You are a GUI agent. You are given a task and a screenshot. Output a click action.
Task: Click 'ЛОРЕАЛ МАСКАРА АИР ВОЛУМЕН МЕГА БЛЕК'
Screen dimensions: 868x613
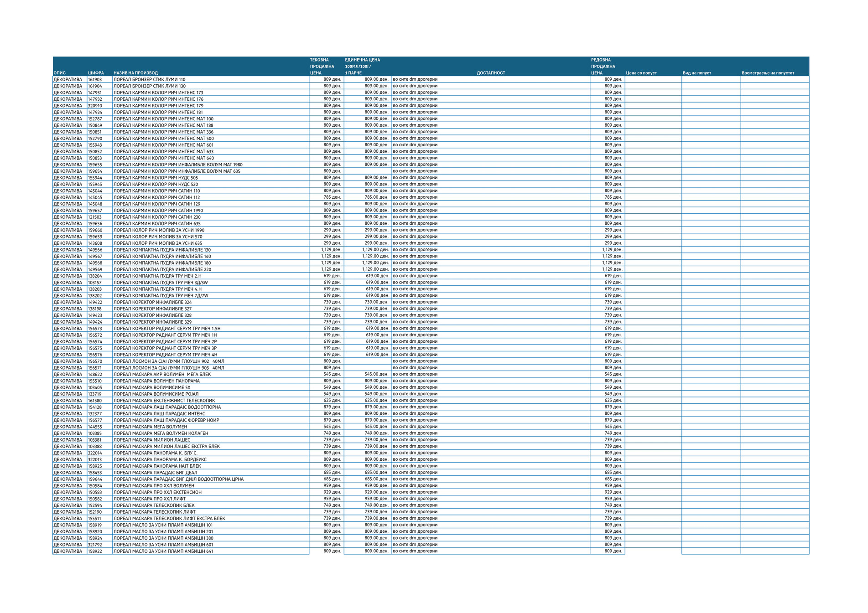click(162, 374)
